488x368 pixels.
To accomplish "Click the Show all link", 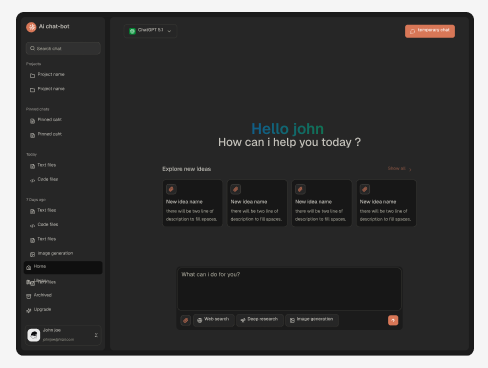I will pyautogui.click(x=396, y=169).
